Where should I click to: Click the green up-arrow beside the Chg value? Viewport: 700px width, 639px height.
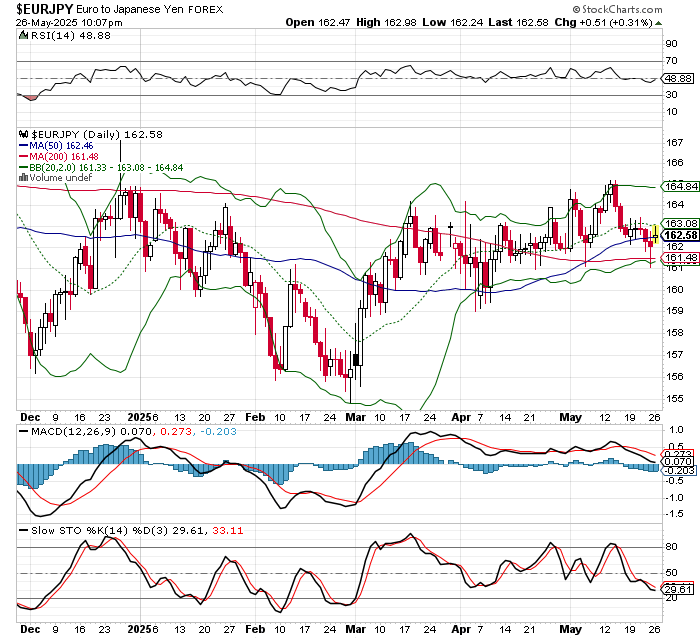click(658, 23)
